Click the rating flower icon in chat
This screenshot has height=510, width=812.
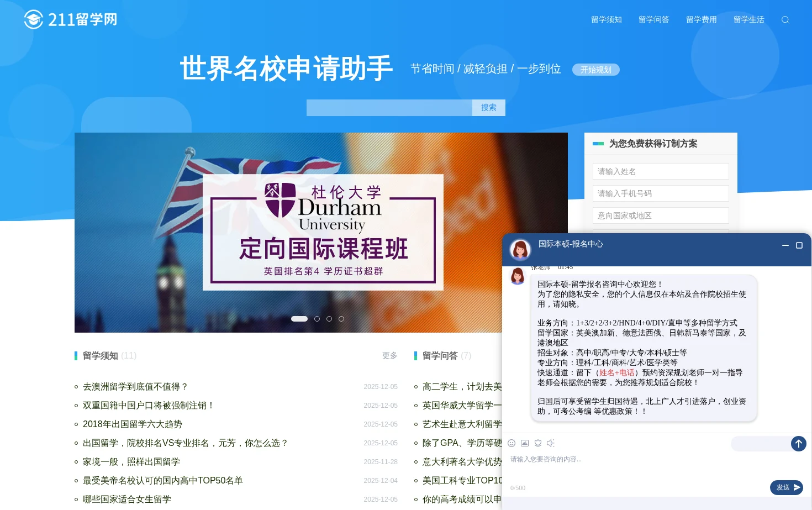click(x=538, y=443)
